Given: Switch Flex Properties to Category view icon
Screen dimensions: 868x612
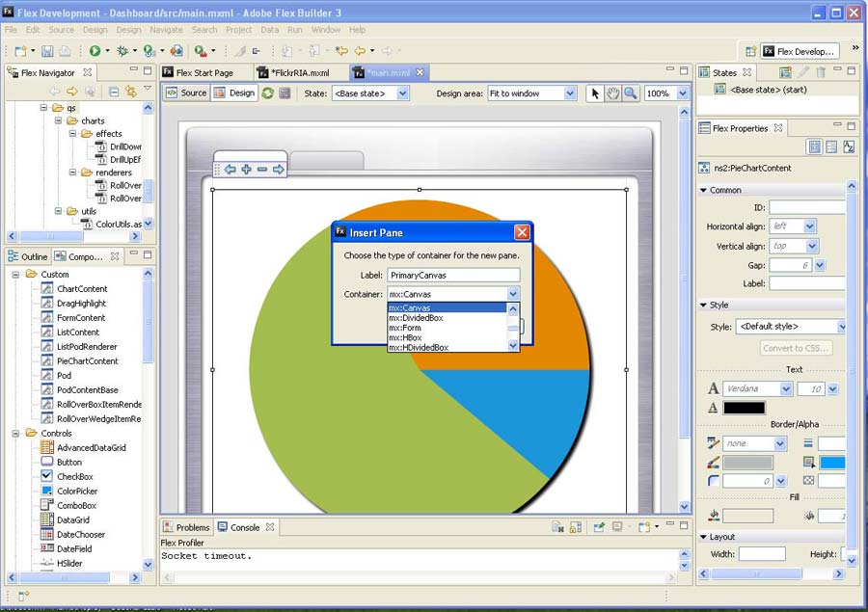Looking at the screenshot, I should (831, 146).
